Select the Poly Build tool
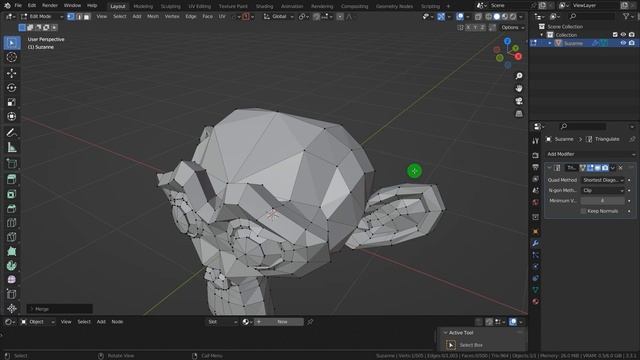The width and height of the screenshot is (640, 360). click(x=12, y=251)
